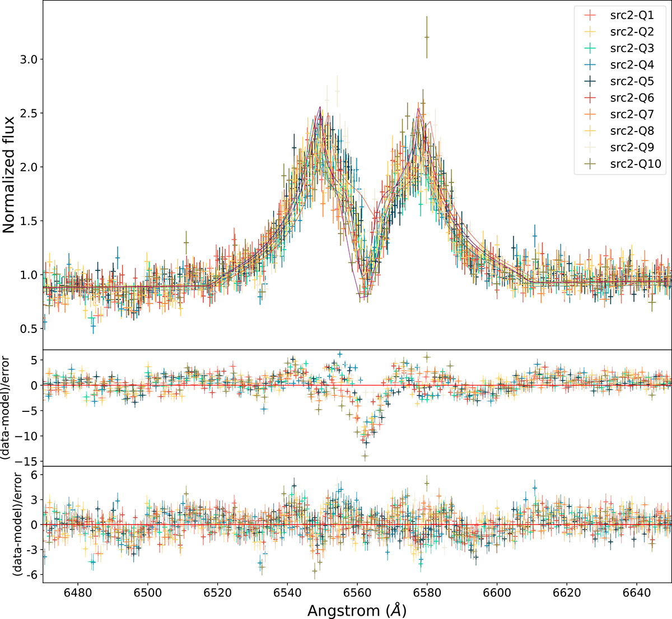Click the src2-Q1 legend marker
The image size is (672, 619).
point(590,15)
